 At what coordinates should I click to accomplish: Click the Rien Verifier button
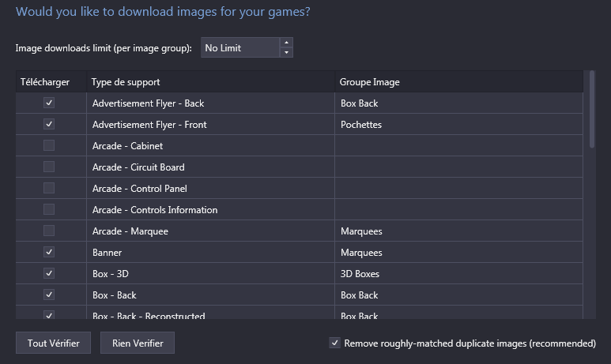138,343
